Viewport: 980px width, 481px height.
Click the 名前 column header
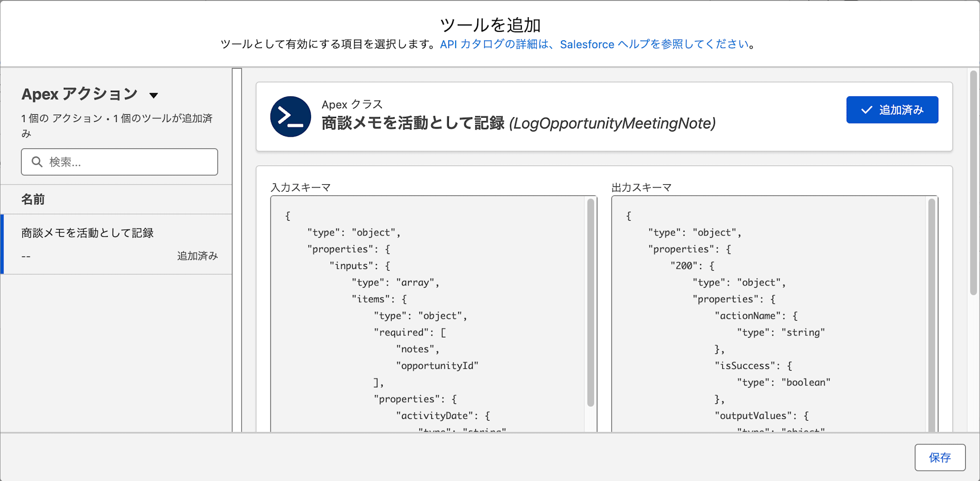coord(33,200)
